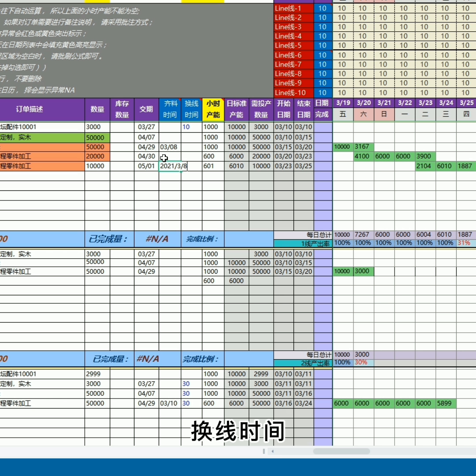Click the pink weekday cell 六

coord(364,115)
